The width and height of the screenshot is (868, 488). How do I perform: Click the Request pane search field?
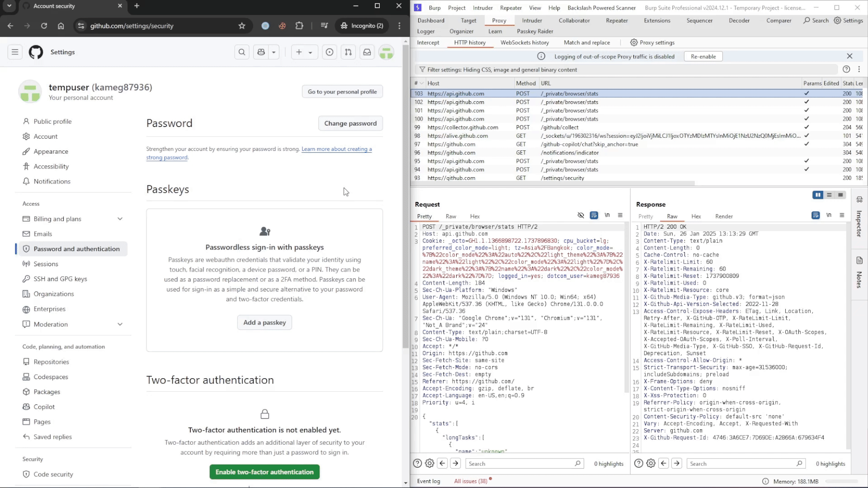tap(524, 463)
